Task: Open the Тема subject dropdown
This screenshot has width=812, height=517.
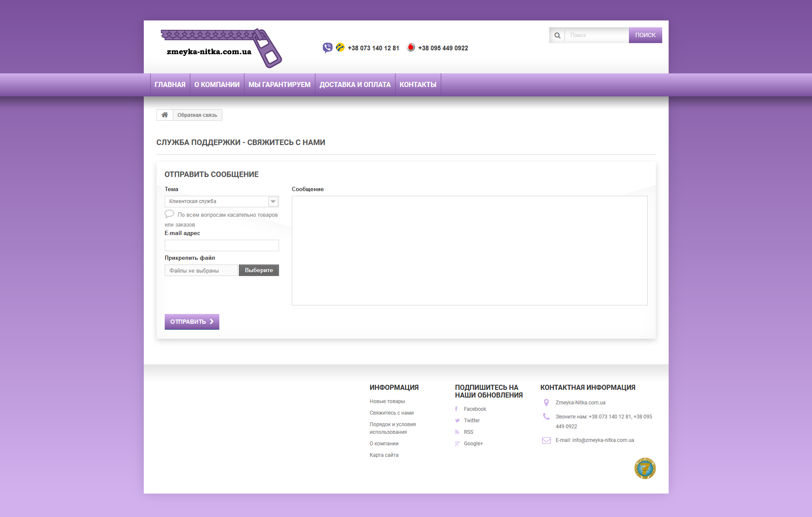Action: 221,201
